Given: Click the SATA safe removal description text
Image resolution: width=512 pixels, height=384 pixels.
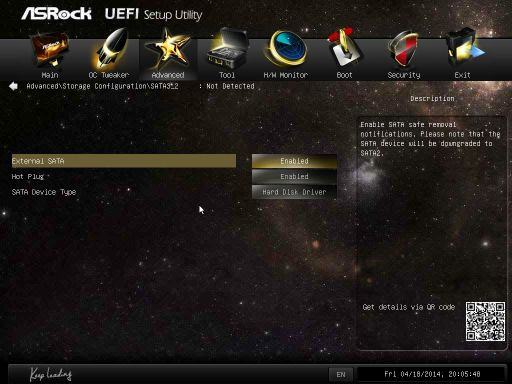Looking at the screenshot, I should (430, 139).
